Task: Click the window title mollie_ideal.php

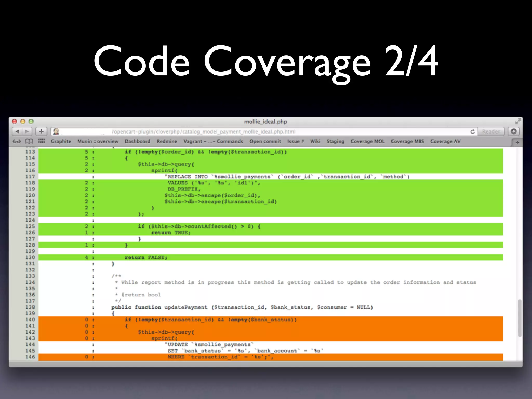Action: (x=265, y=122)
